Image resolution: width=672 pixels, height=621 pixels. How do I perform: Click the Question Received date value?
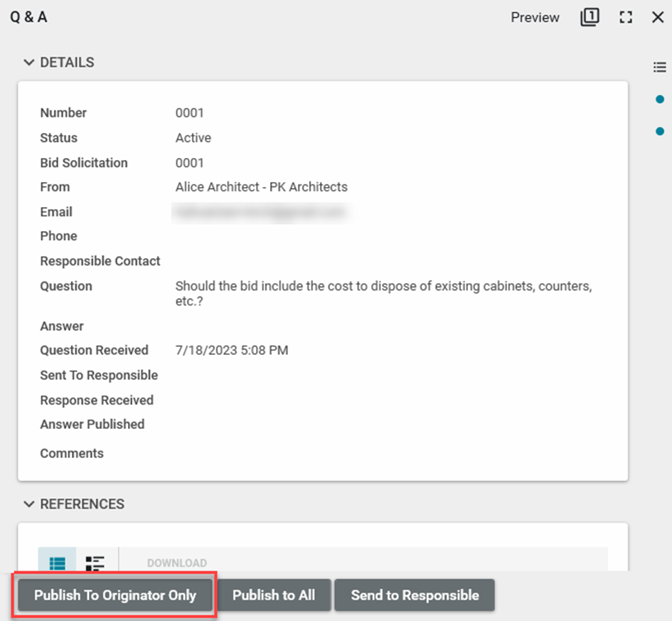click(231, 350)
